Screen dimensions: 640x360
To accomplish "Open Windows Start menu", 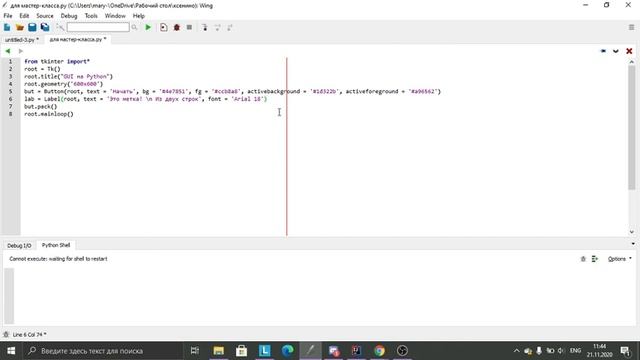I will tap(11, 351).
